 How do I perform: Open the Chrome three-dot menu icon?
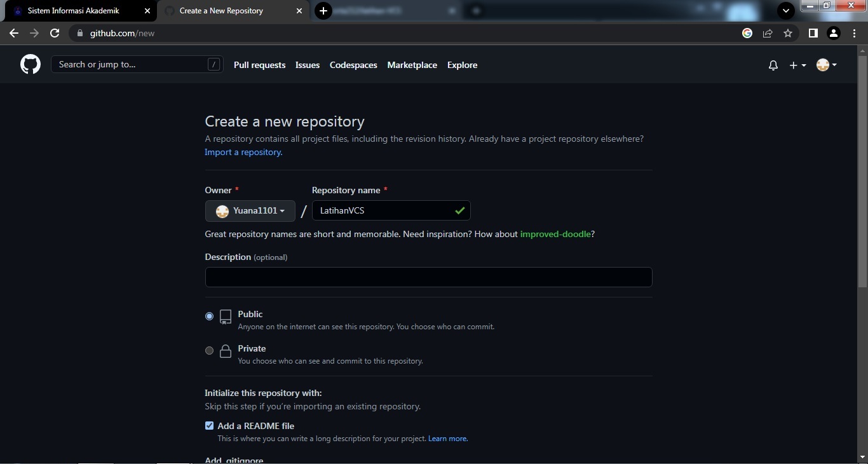[x=855, y=33]
